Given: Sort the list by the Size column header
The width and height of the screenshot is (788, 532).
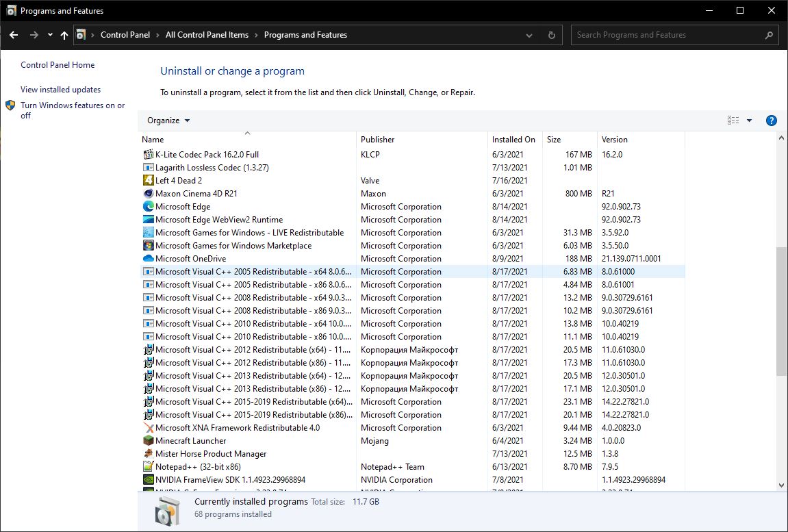Looking at the screenshot, I should [552, 139].
